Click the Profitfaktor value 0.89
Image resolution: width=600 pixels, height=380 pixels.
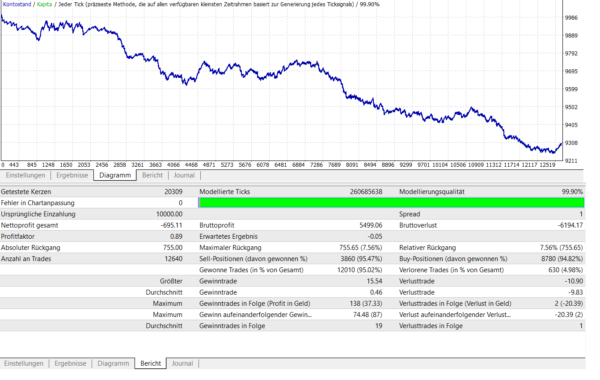(176, 236)
